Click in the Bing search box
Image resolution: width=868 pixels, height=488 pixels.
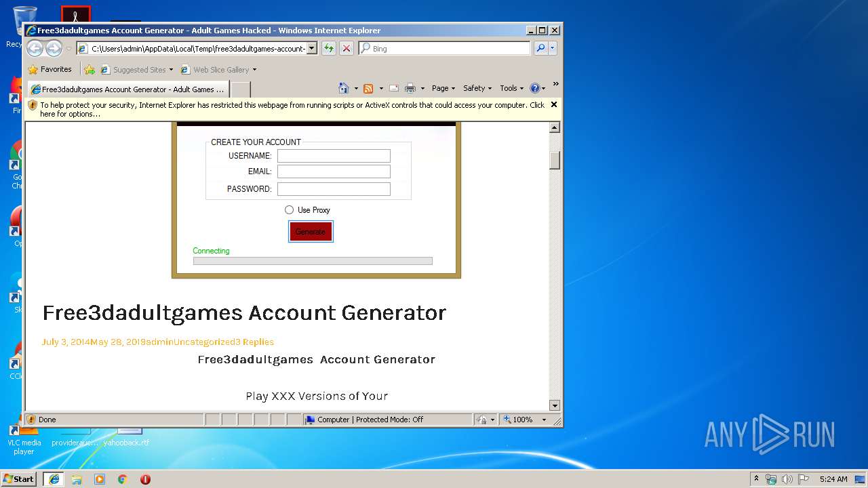[x=450, y=49]
